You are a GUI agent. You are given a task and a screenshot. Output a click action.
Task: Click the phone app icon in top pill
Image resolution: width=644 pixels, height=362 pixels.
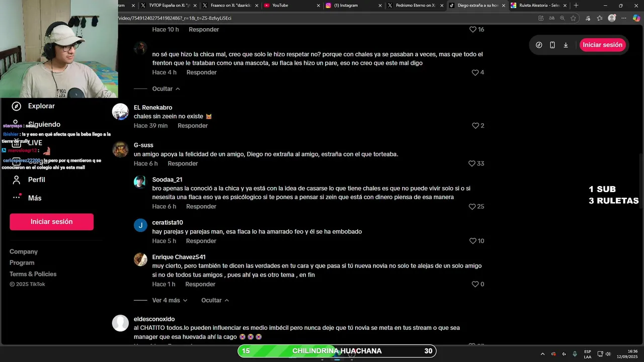[x=552, y=45]
